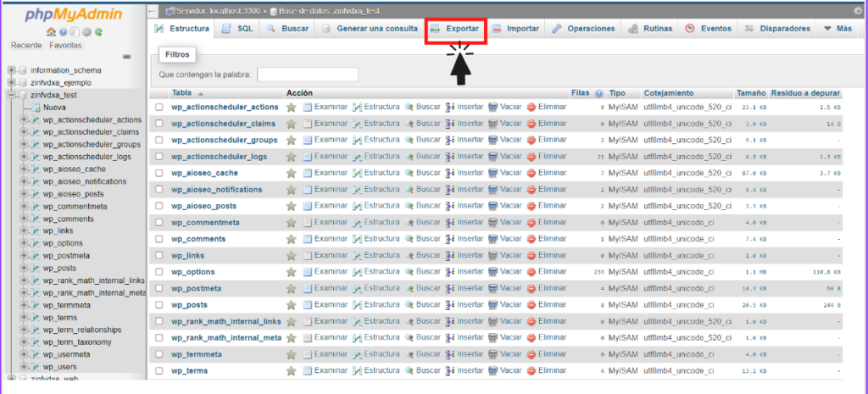The width and height of the screenshot is (868, 394).
Task: Click Vaciar icon for wp_rank_math_internal_links
Action: pyautogui.click(x=493, y=321)
